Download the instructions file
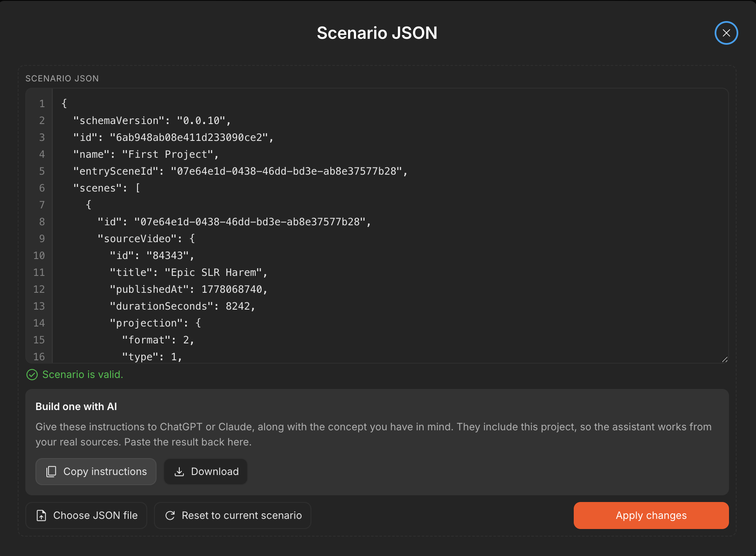Screen dimensions: 756x556 point(205,472)
